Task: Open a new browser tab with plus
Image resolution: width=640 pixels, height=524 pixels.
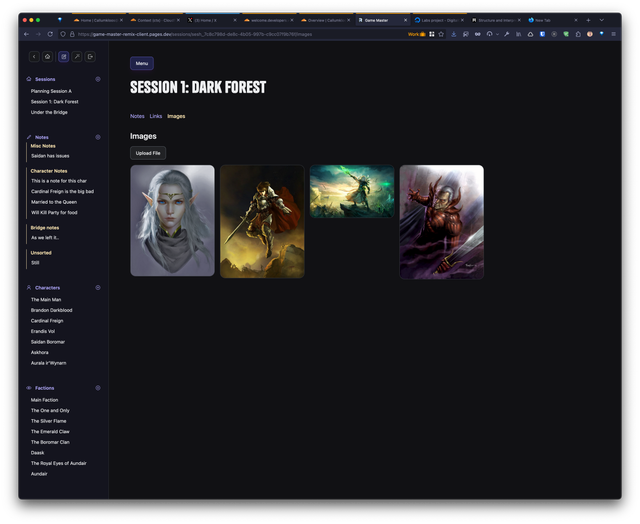Action: pos(588,20)
